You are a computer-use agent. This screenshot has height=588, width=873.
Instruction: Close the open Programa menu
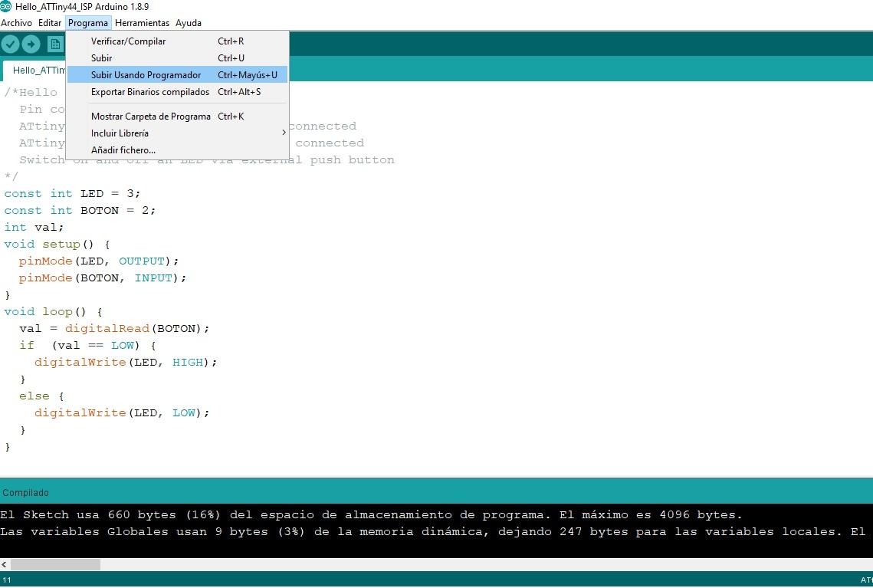click(x=88, y=23)
